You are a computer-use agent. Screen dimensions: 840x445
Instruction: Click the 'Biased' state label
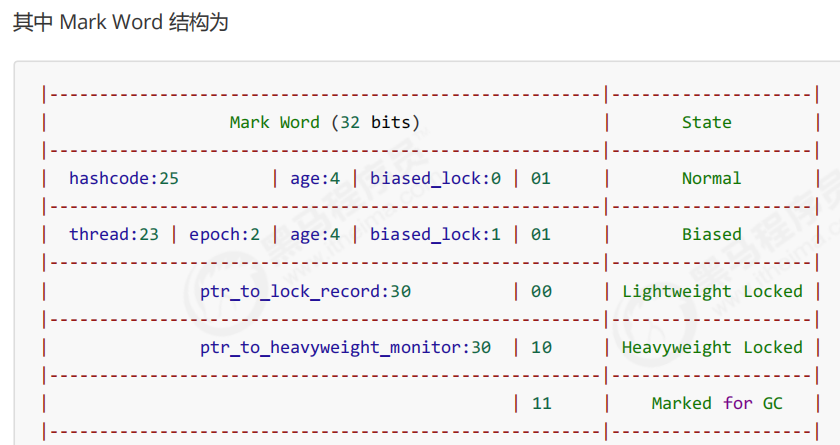pyautogui.click(x=711, y=235)
